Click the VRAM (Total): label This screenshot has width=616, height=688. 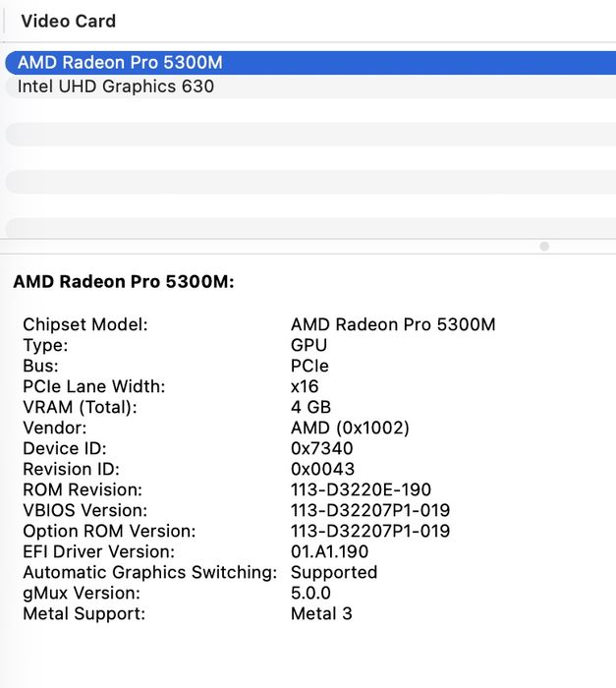80,407
